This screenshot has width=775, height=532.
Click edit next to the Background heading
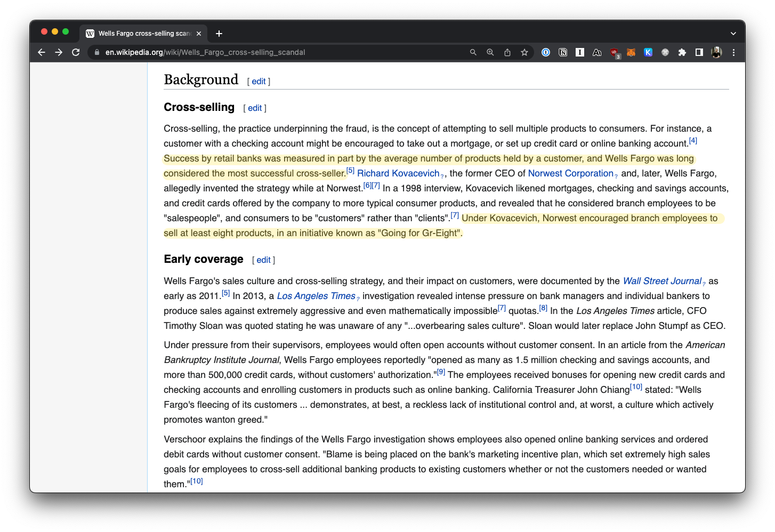pyautogui.click(x=258, y=81)
